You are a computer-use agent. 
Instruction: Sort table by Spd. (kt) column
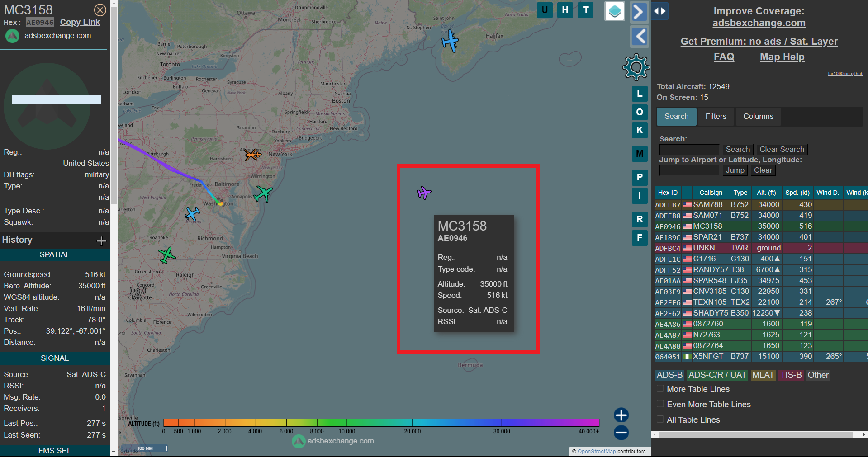[797, 193]
